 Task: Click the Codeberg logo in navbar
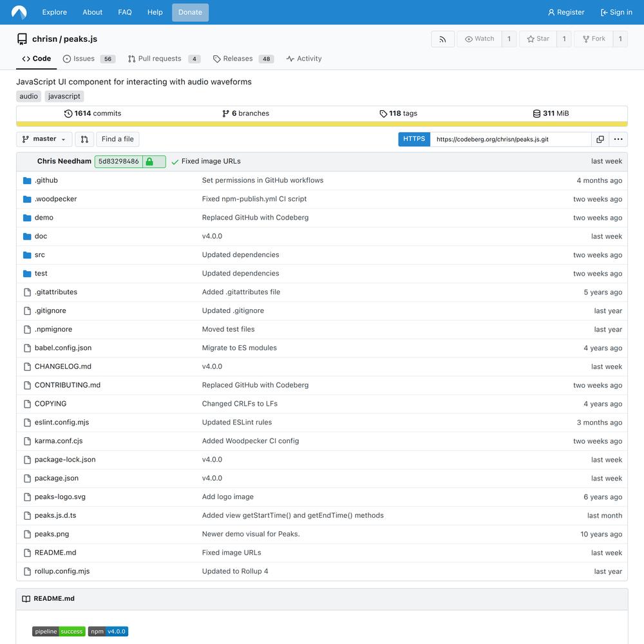19,12
